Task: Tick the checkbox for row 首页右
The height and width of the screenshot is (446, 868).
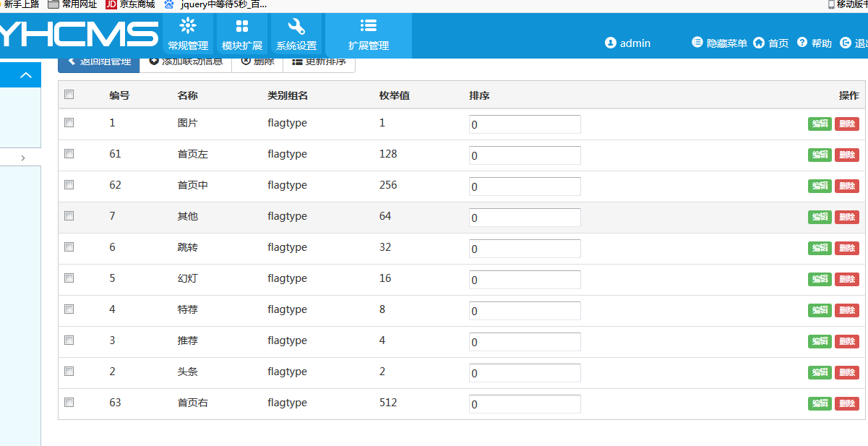Action: [x=69, y=403]
